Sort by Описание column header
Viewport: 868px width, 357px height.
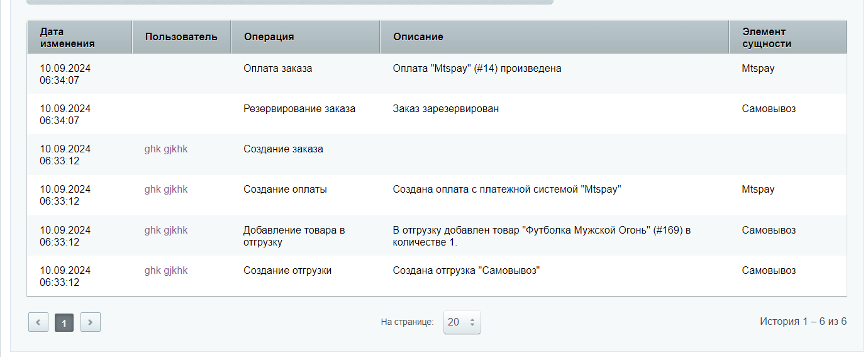pos(555,37)
